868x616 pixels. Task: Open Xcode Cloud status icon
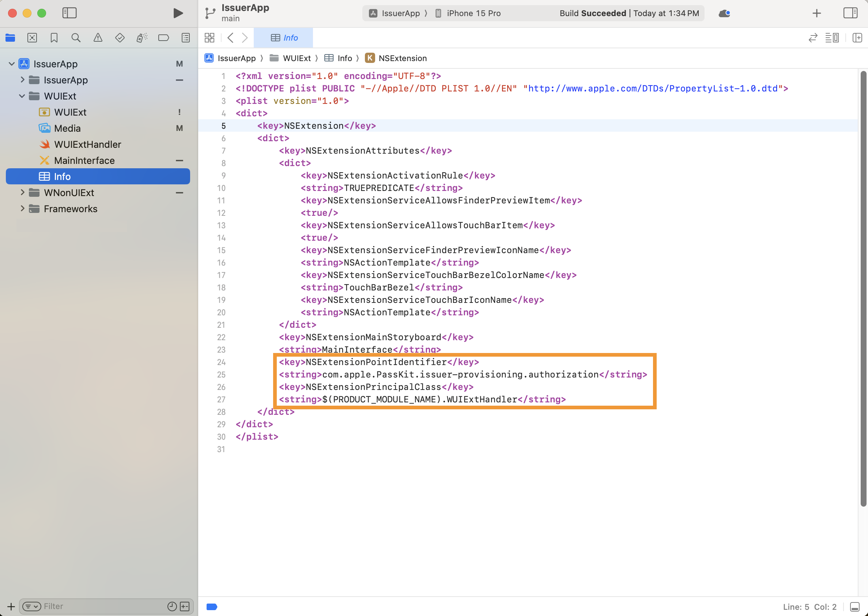click(x=724, y=13)
